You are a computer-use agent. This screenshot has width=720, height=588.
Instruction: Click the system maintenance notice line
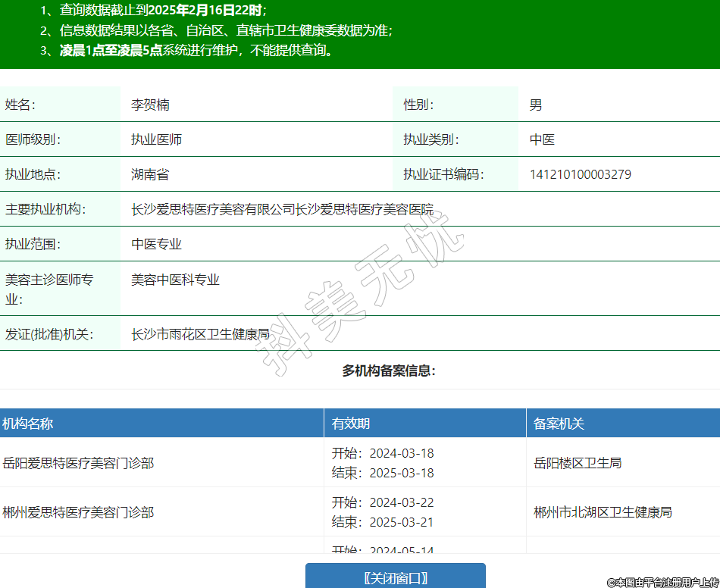tap(196, 51)
